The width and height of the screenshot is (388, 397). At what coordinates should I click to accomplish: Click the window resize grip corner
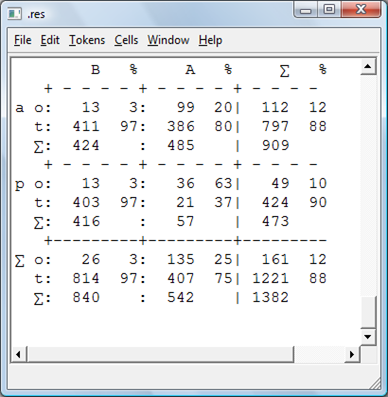(375, 383)
